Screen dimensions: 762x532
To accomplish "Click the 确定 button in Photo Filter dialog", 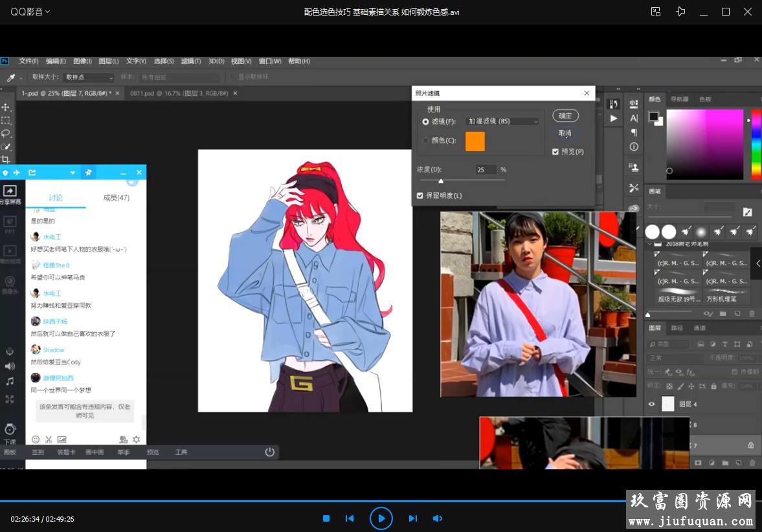I will pos(565,116).
